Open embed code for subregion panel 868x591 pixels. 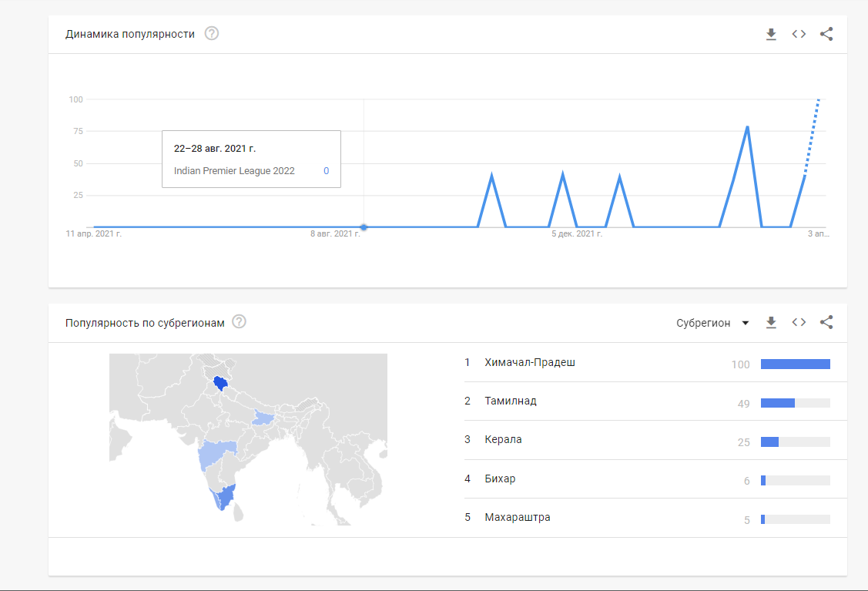click(798, 322)
